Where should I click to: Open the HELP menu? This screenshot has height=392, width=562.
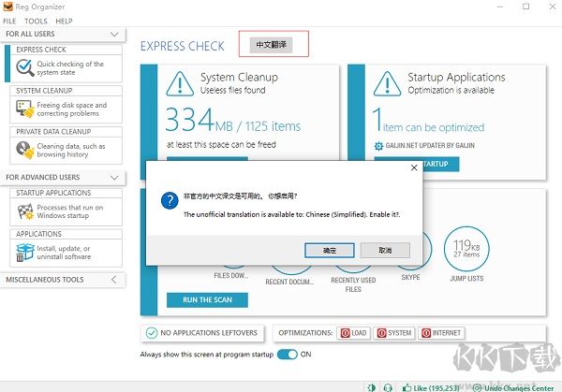[x=64, y=22]
